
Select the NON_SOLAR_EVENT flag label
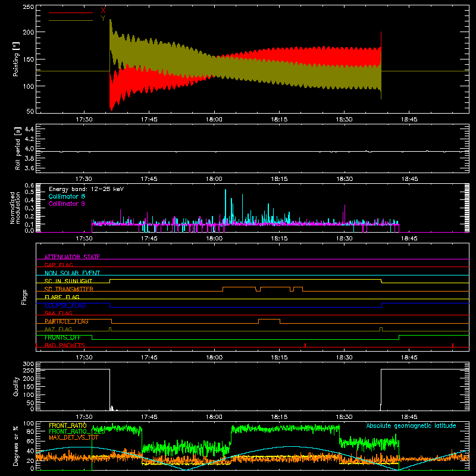pyautogui.click(x=72, y=273)
